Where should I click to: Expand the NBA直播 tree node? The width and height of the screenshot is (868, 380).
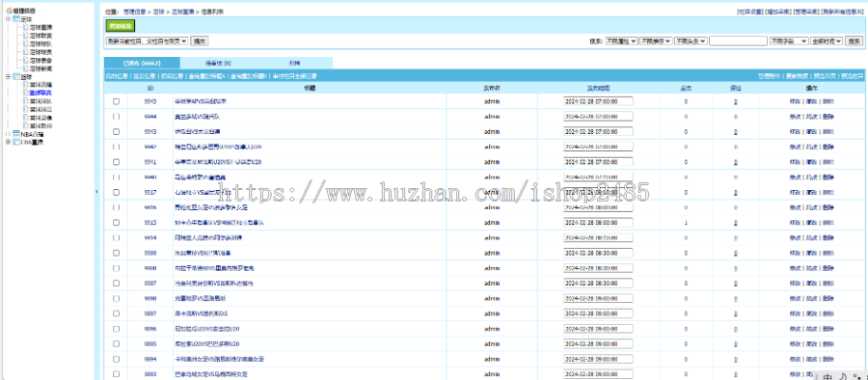click(x=9, y=134)
